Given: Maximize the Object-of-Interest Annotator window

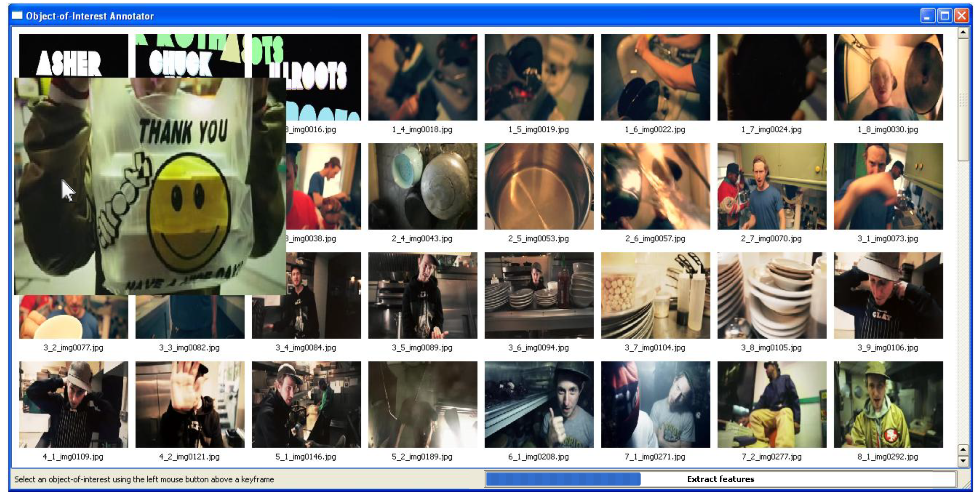Looking at the screenshot, I should click(944, 16).
